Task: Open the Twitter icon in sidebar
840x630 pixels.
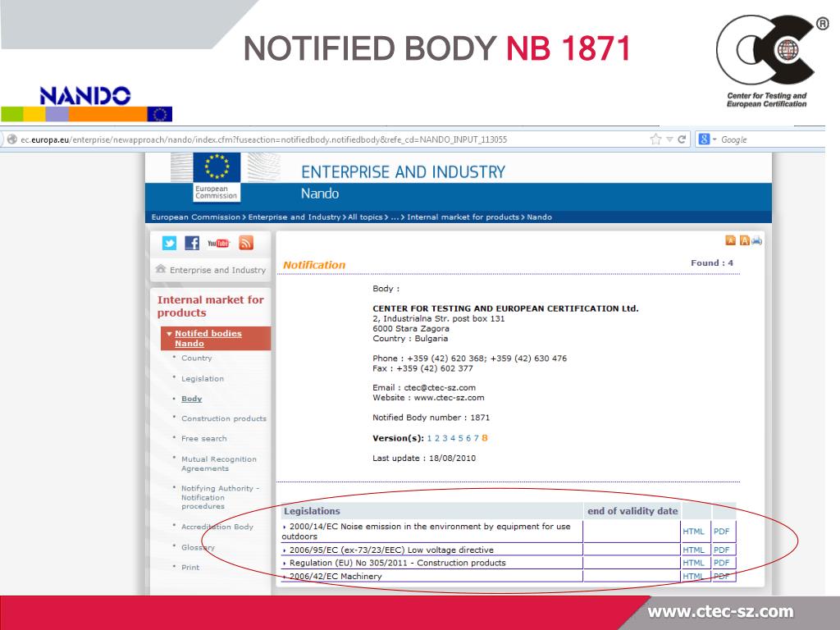Action: 169,243
